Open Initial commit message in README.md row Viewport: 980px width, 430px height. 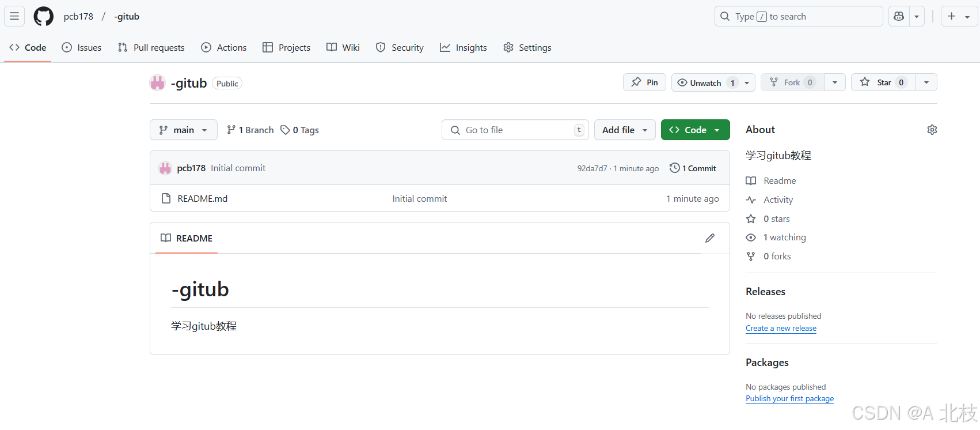(420, 198)
